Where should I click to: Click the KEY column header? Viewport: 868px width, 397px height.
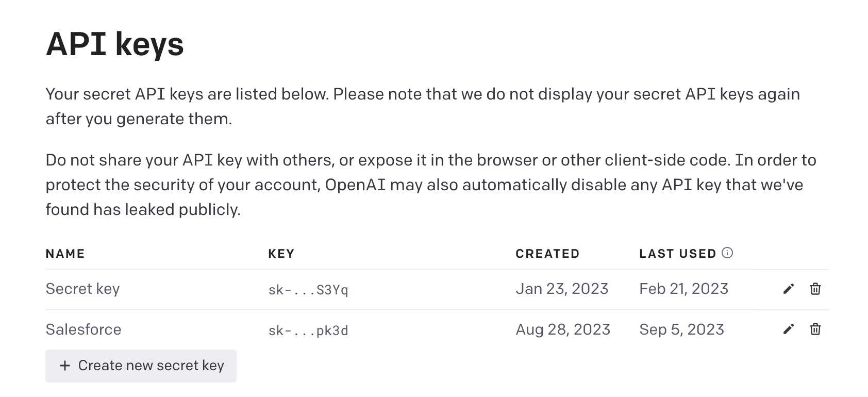point(281,254)
